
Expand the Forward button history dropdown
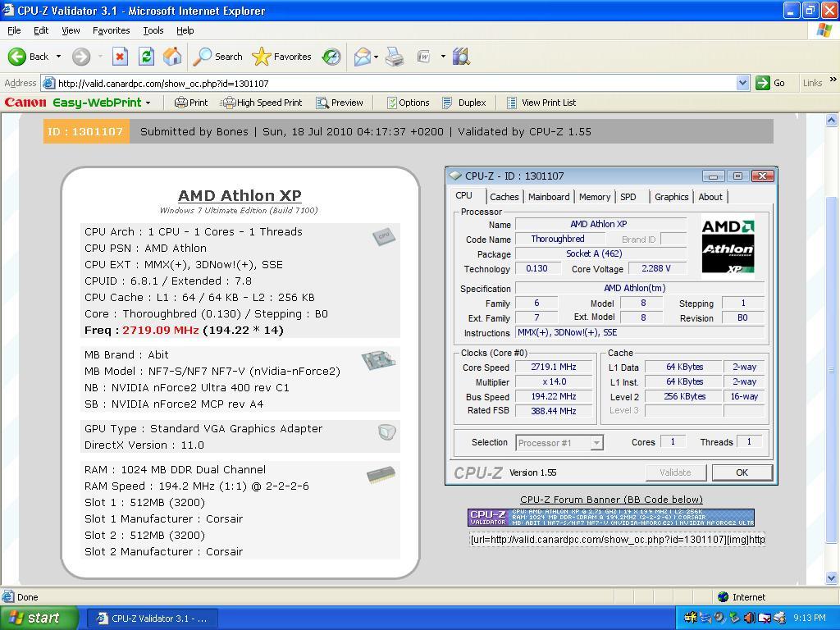click(x=99, y=57)
